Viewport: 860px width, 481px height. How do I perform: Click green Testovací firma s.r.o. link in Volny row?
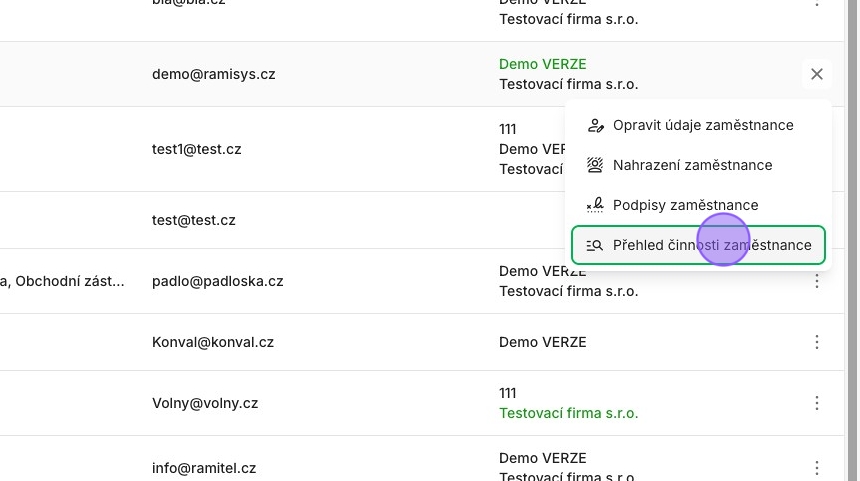(x=569, y=413)
